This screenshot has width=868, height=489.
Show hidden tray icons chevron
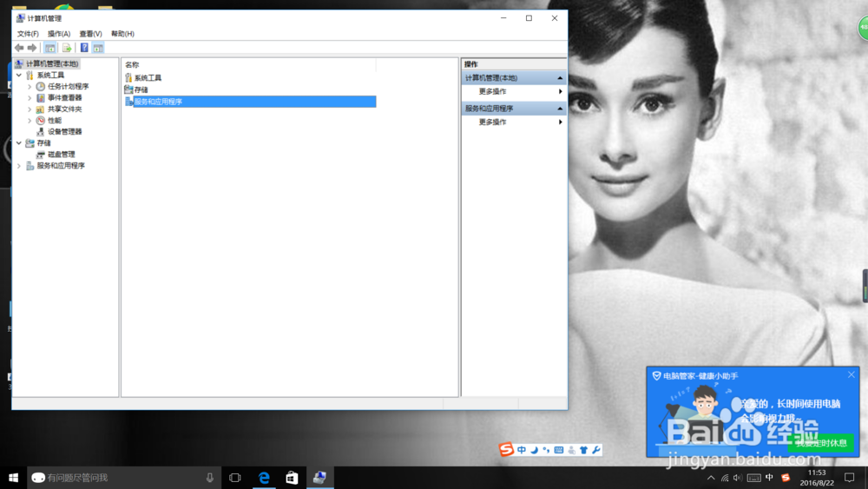711,478
